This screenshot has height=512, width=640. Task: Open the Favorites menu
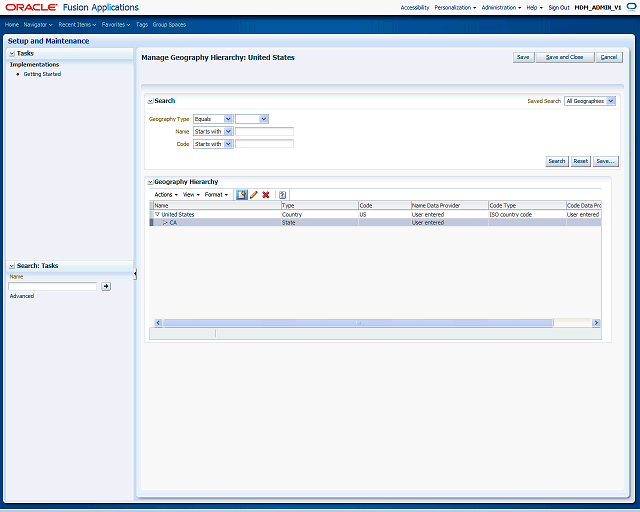116,24
